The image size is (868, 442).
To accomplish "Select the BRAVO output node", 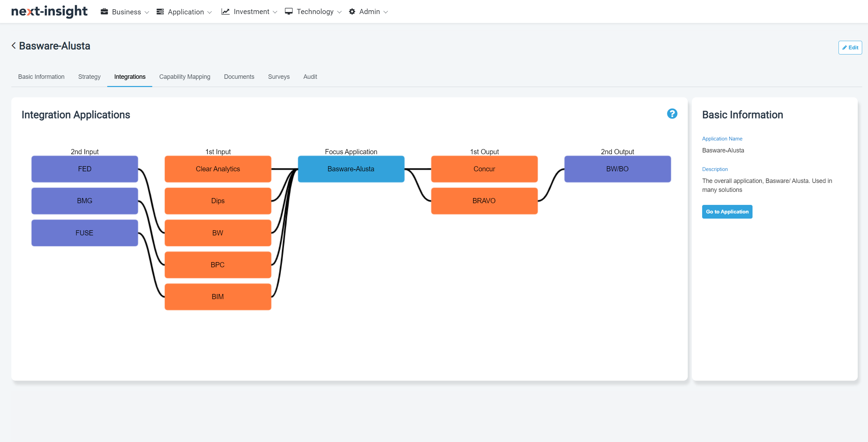I will click(484, 201).
